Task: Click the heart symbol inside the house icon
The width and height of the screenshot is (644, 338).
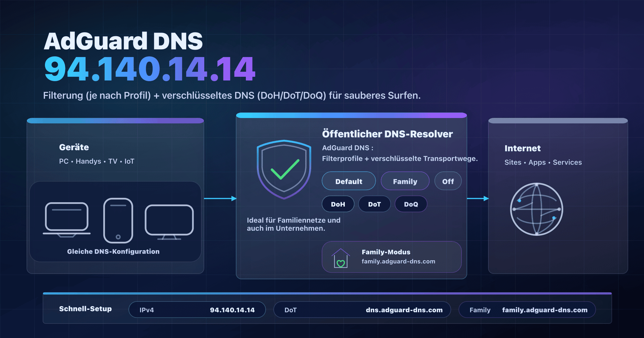Action: tap(341, 264)
